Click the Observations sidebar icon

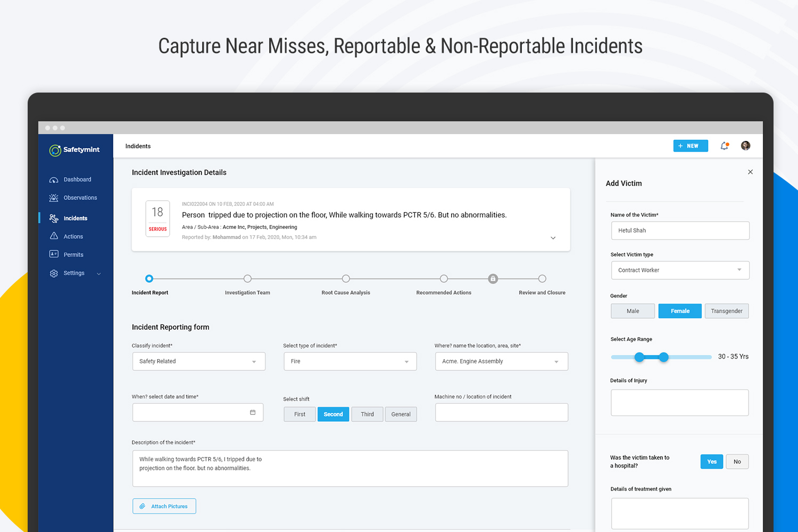[x=54, y=198]
